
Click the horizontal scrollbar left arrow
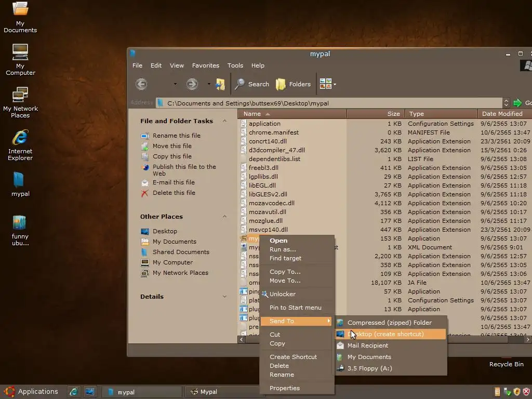point(242,339)
